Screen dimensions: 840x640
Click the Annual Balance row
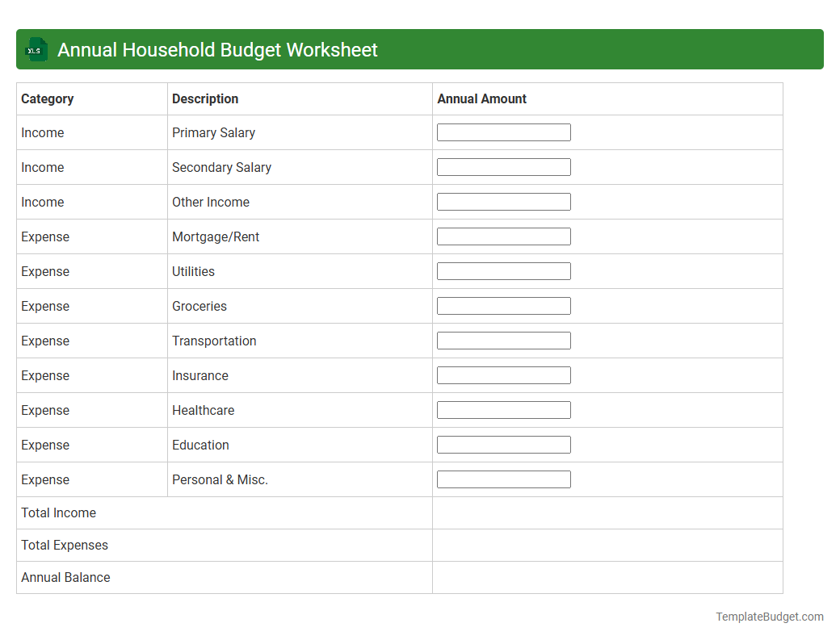[x=65, y=577]
